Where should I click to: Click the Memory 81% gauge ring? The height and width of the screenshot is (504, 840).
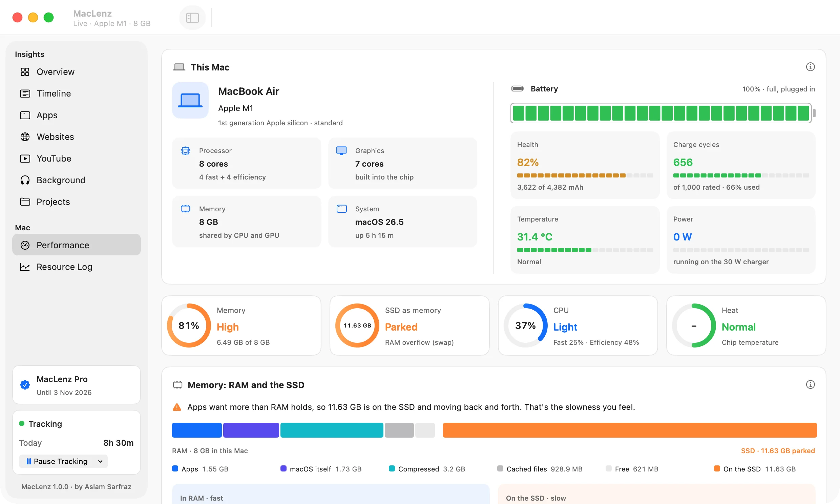[x=189, y=325]
